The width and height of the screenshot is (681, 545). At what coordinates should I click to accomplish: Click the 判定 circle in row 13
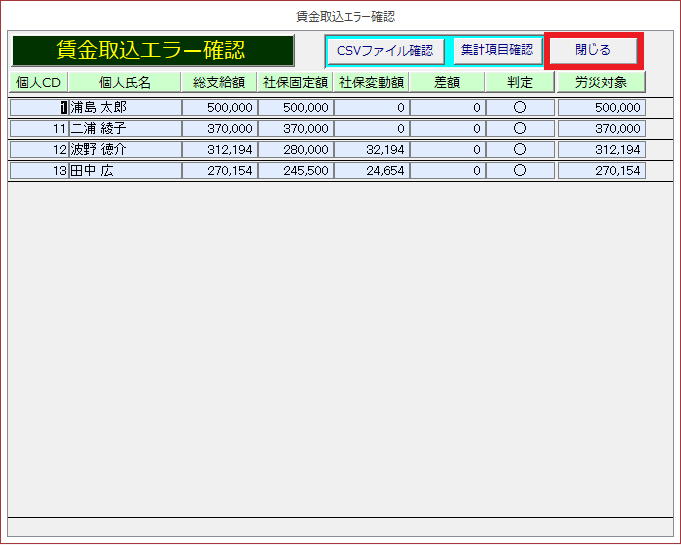pos(520,171)
